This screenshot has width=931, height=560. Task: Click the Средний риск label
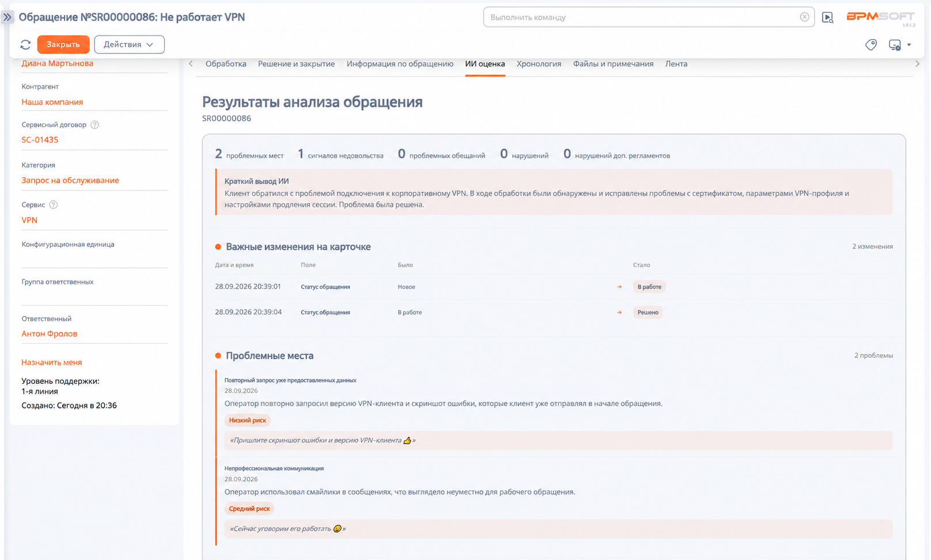coord(249,509)
